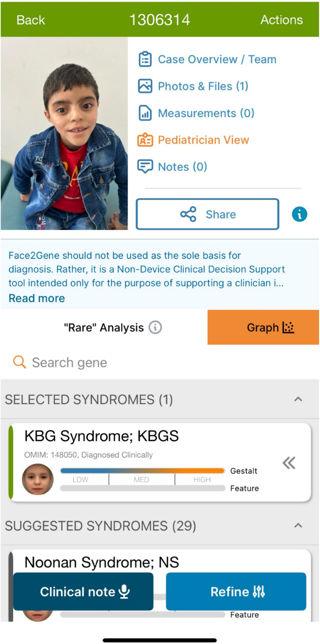
Task: Click info icon next to "Rare" Analysis
Action: pos(155,328)
